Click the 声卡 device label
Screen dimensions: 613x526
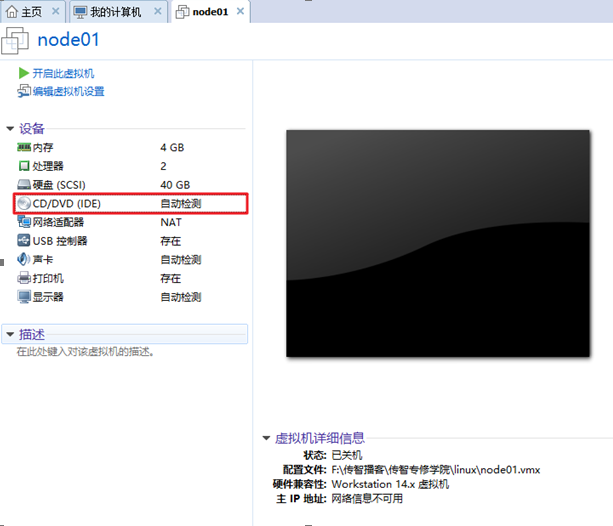43,259
